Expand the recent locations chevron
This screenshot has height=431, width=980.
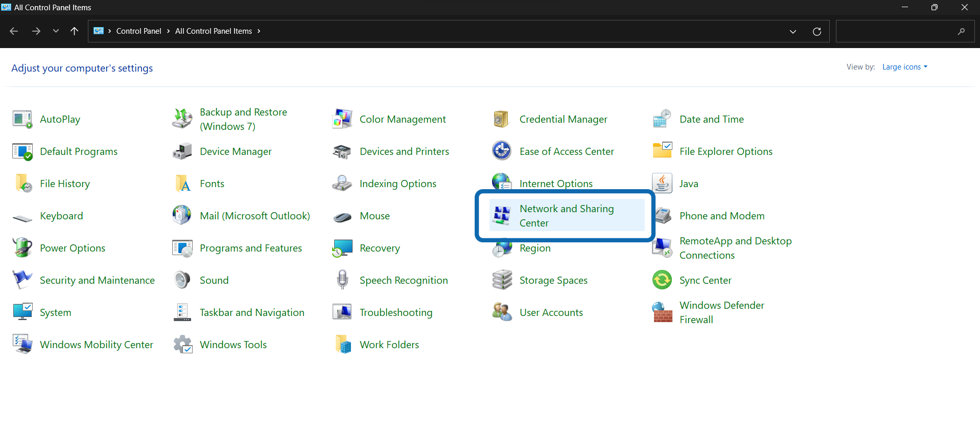tap(56, 31)
